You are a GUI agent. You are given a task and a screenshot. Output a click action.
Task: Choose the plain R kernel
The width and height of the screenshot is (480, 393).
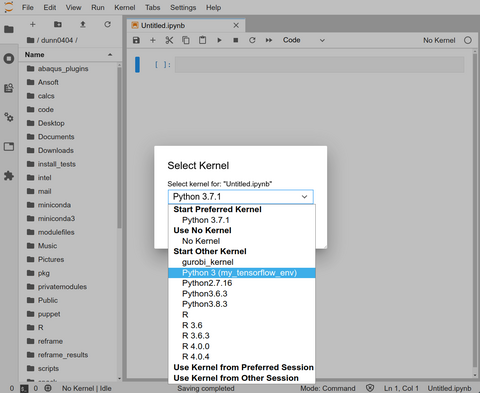242,315
